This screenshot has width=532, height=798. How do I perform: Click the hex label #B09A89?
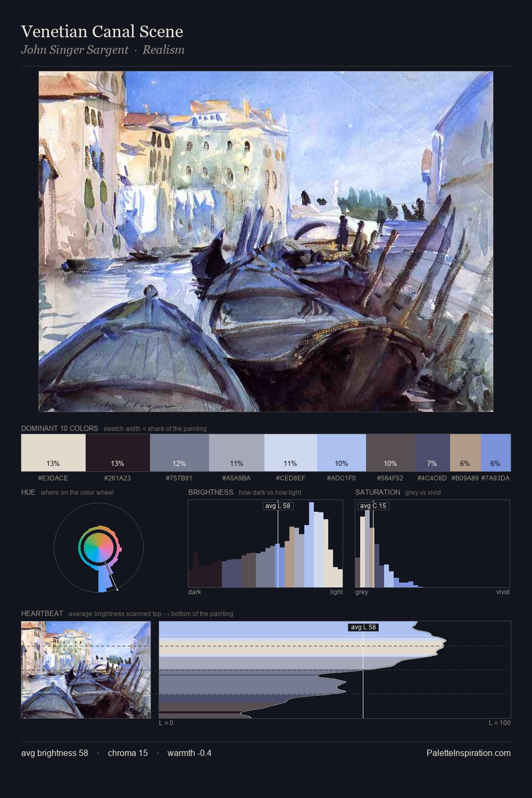(x=465, y=478)
